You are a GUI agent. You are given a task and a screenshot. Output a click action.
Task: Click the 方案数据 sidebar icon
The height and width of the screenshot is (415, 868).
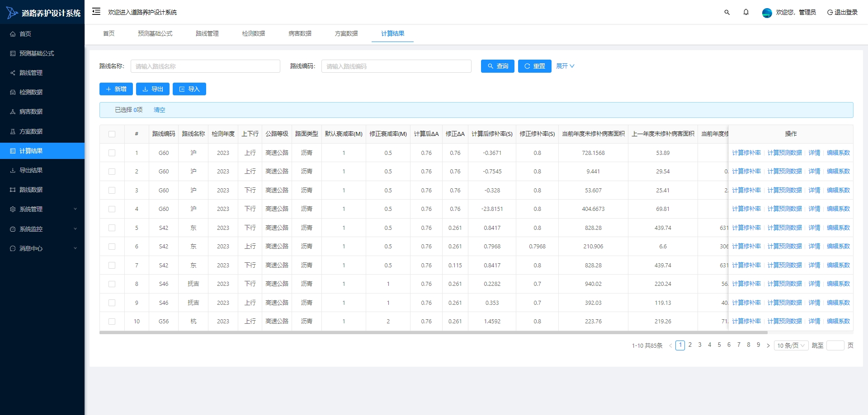coord(13,131)
